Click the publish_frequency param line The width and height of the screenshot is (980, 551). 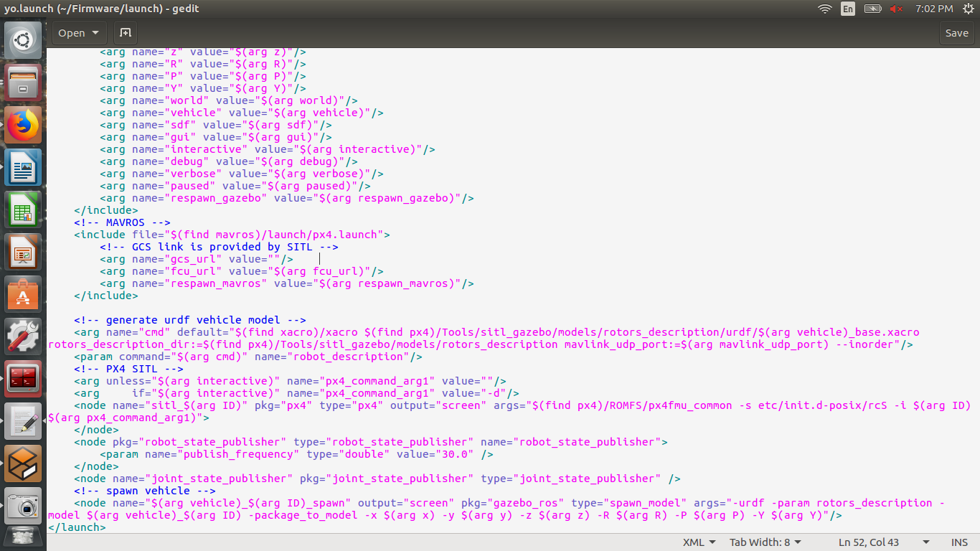point(296,454)
